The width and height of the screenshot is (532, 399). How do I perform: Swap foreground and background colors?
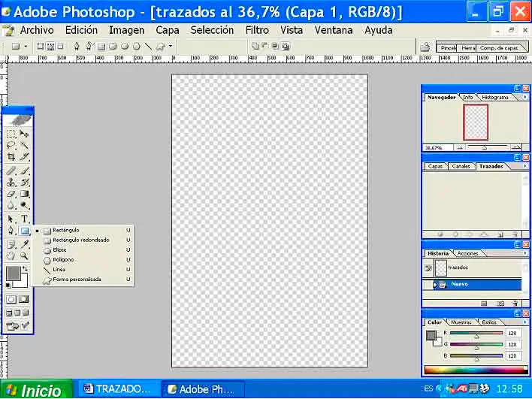[x=25, y=269]
